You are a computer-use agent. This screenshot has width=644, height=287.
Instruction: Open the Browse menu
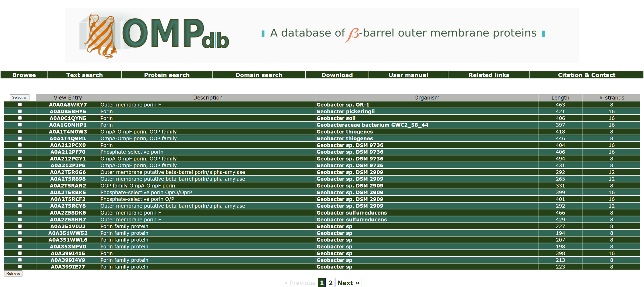click(x=24, y=75)
